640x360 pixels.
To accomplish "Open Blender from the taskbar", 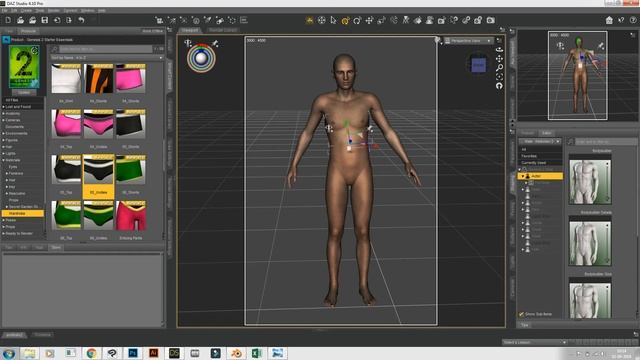I will click(236, 353).
